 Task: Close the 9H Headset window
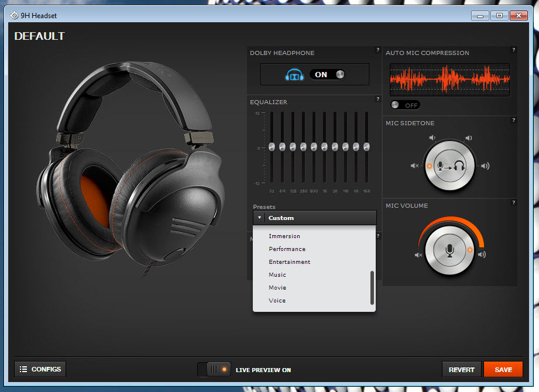519,15
